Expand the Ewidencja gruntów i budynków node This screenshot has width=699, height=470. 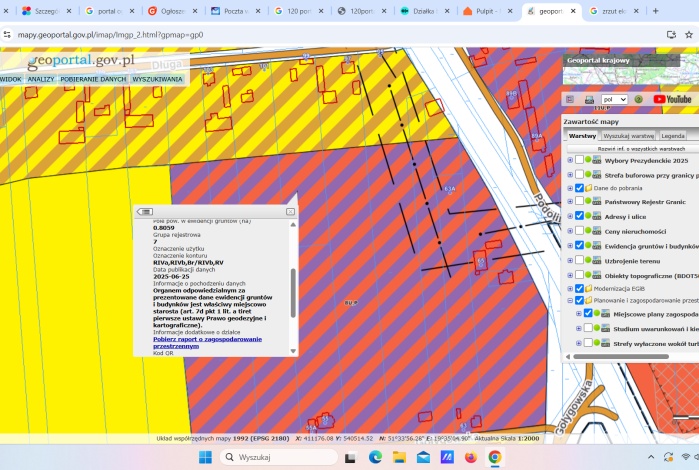[570, 246]
